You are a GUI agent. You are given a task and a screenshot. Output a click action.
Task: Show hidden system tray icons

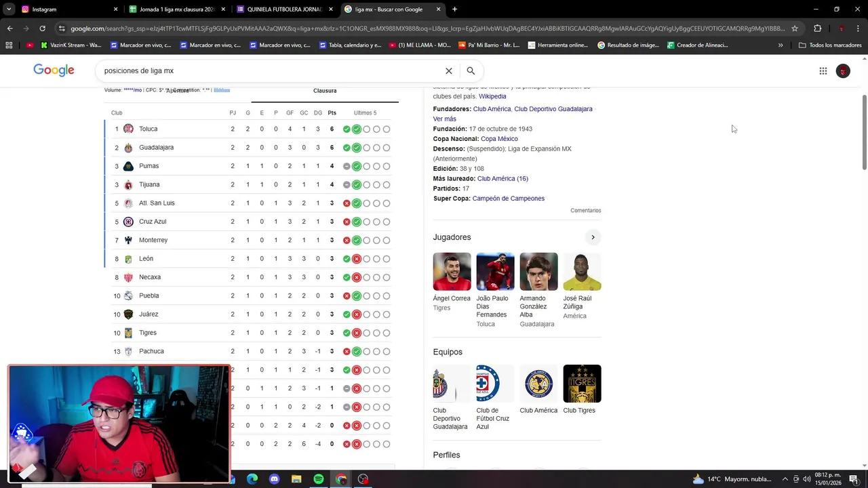[786, 479]
